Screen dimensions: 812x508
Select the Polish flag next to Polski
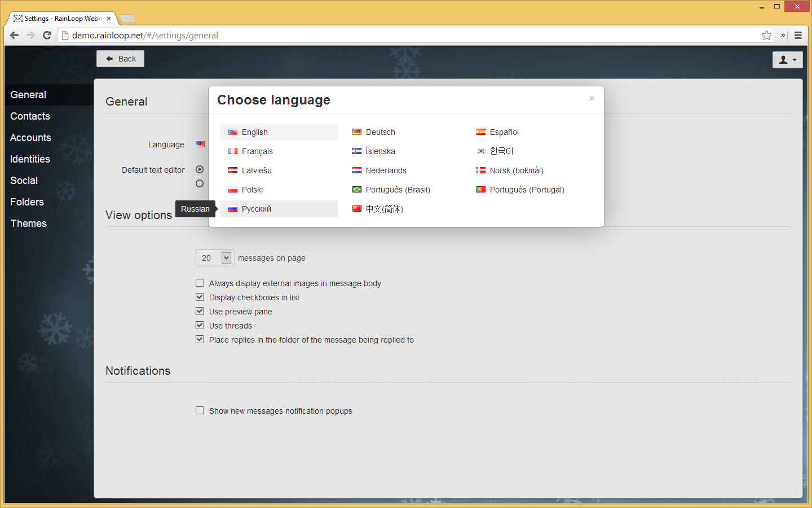[x=233, y=189]
